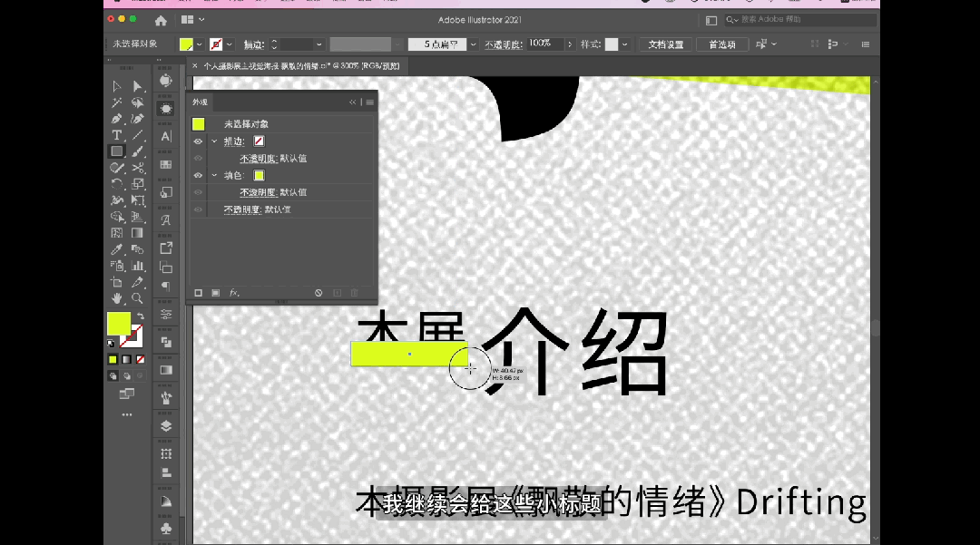Open the Align panel icon
Viewport: 980px width, 545px height.
pyautogui.click(x=166, y=472)
